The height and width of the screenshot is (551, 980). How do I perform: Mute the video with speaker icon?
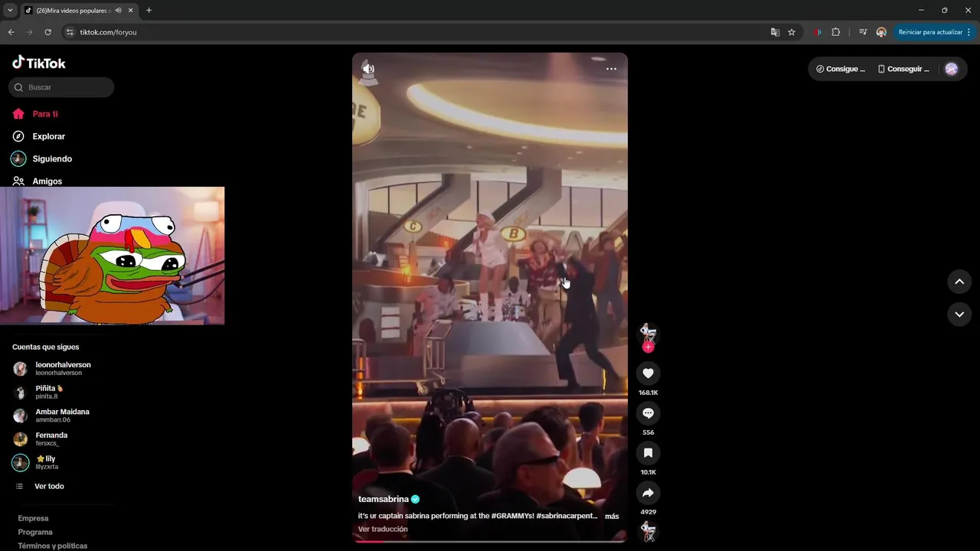coord(368,69)
